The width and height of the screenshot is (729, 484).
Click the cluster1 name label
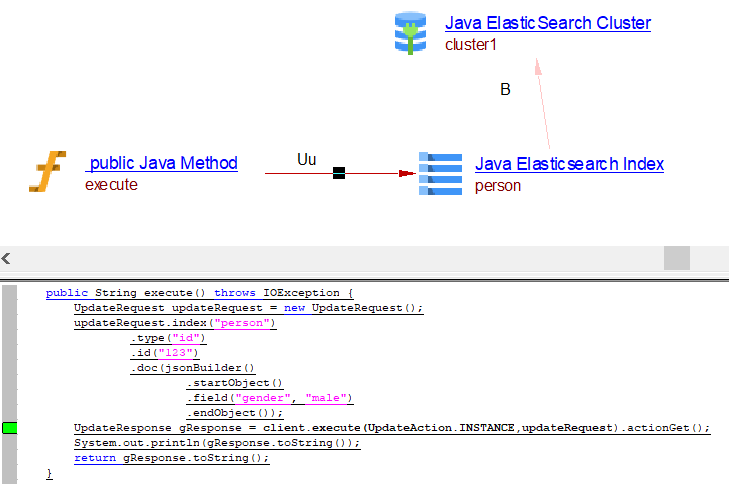(471, 45)
